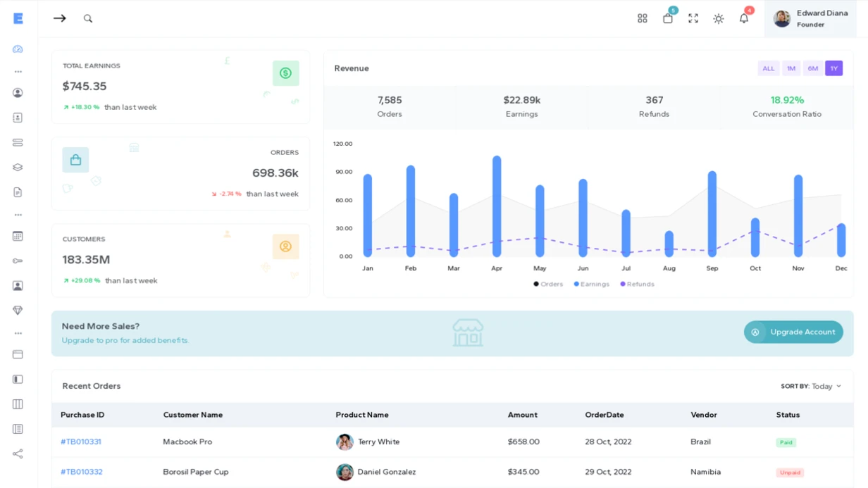Toggle the Earnings series in chart legend
868x488 pixels.
coord(591,284)
